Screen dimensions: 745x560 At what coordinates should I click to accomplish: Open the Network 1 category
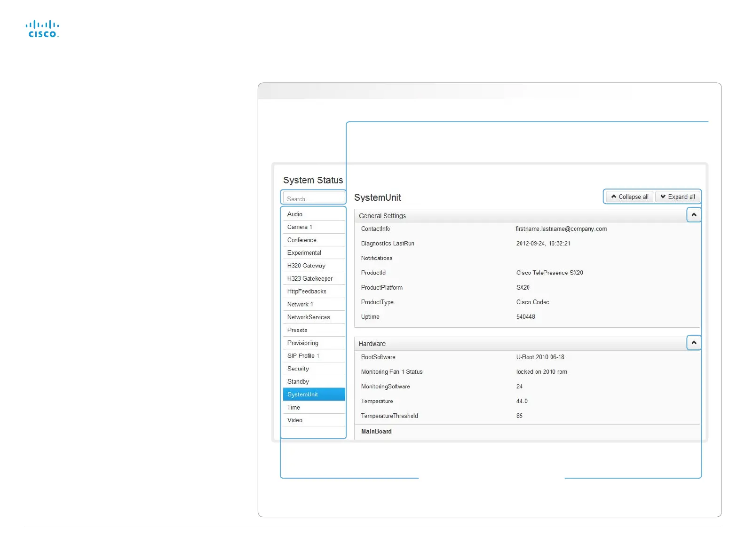click(x=314, y=304)
